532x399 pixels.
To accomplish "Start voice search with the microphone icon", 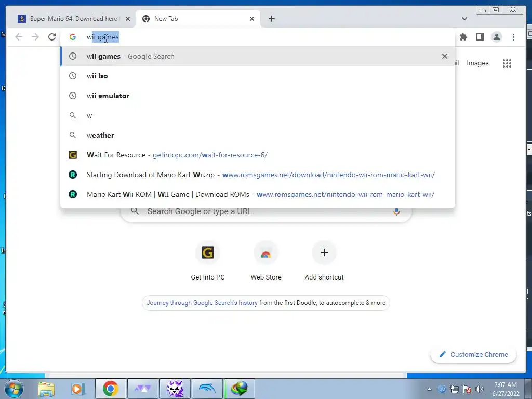I will [x=396, y=211].
